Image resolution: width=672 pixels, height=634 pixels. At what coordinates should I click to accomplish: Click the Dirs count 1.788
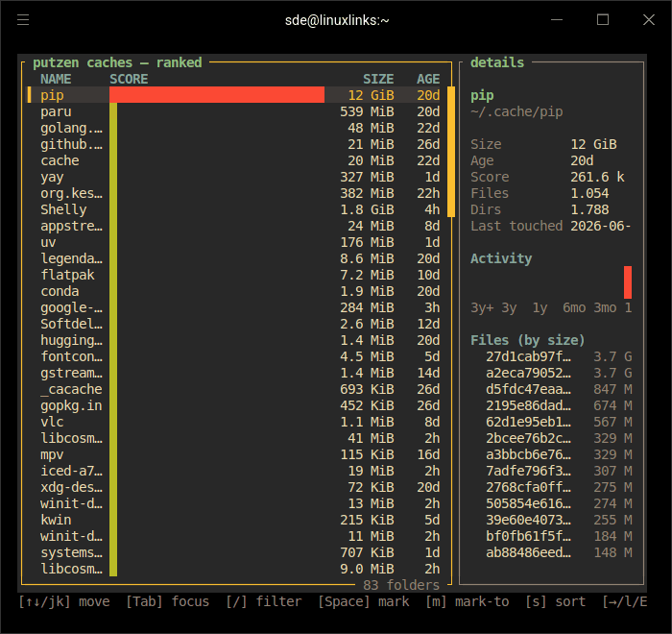point(589,209)
